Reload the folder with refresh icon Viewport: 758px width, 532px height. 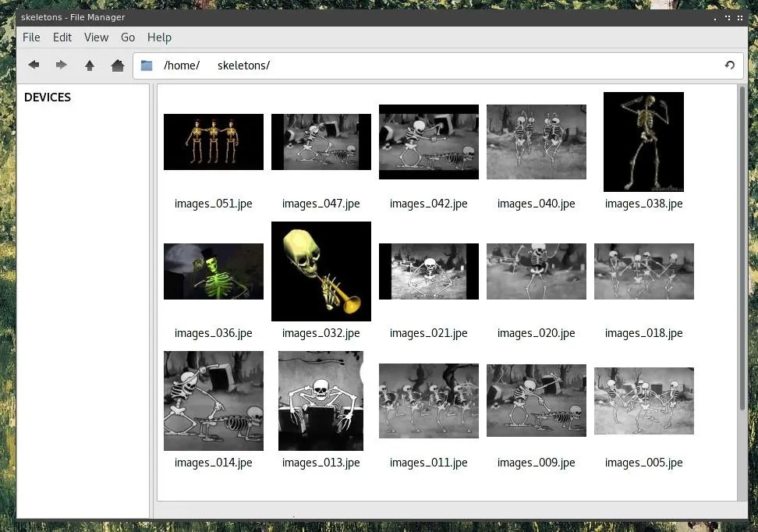tap(729, 65)
